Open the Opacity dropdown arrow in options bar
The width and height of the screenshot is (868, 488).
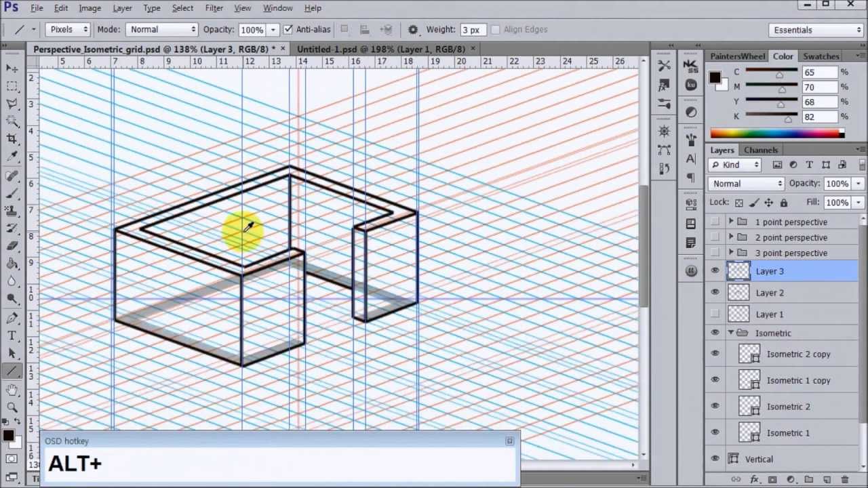click(273, 30)
